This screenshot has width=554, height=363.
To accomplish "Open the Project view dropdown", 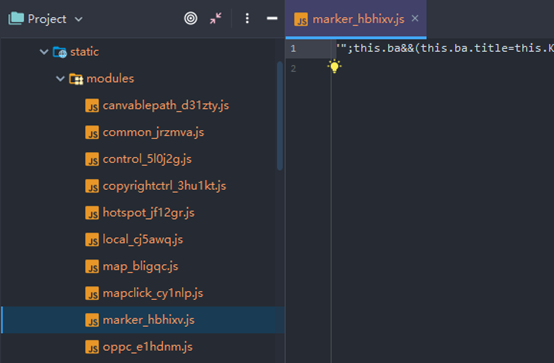I will point(78,19).
